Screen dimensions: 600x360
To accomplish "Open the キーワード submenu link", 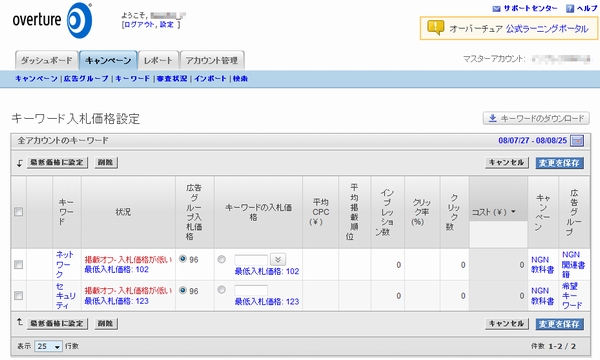I will [132, 78].
